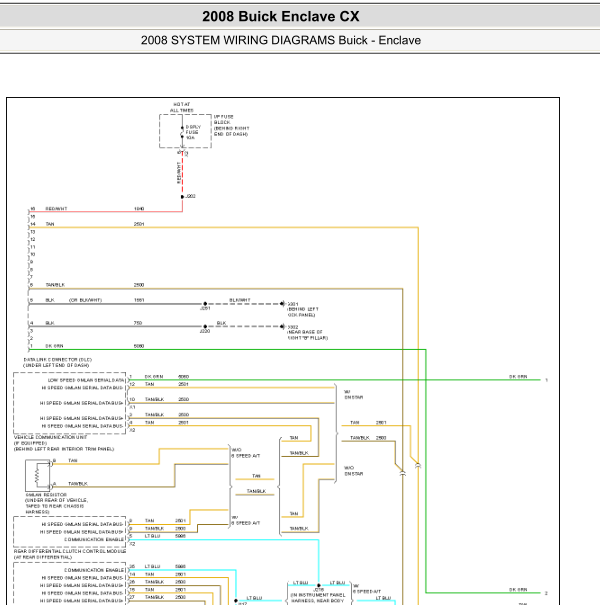This screenshot has height=605, width=600.
Task: Click the J202 splice dot
Action: click(x=183, y=197)
